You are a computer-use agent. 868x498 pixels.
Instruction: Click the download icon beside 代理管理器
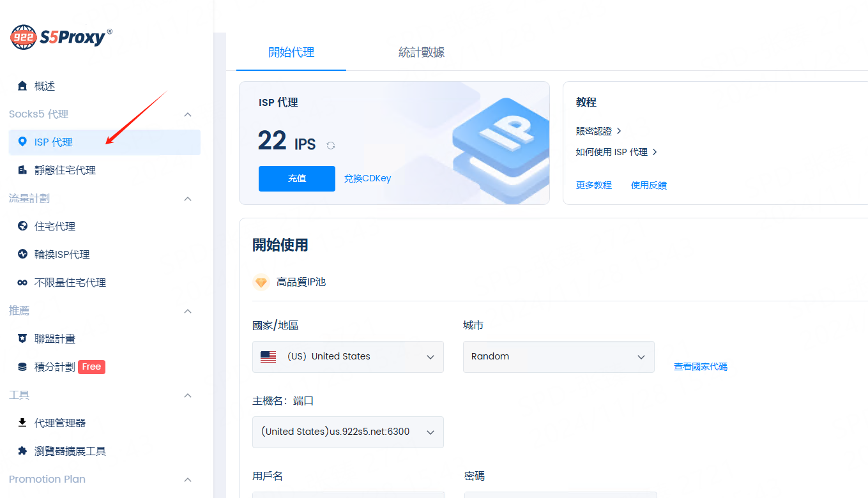[x=22, y=423]
